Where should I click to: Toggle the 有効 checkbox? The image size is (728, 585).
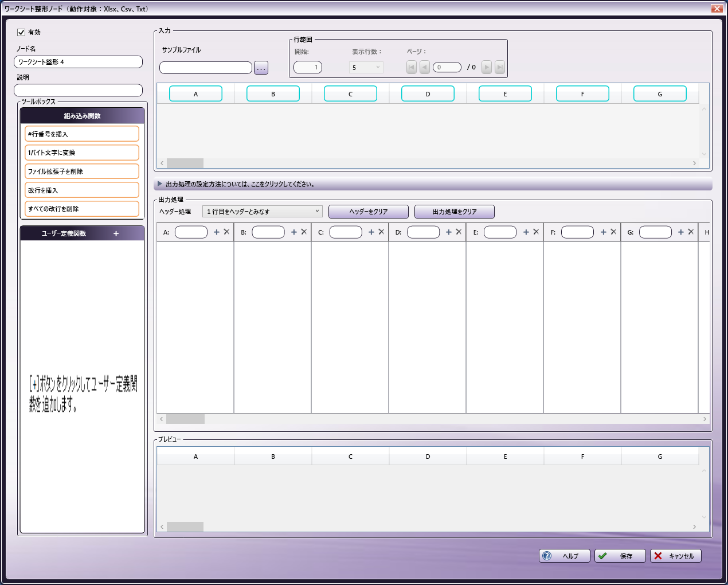coord(21,32)
